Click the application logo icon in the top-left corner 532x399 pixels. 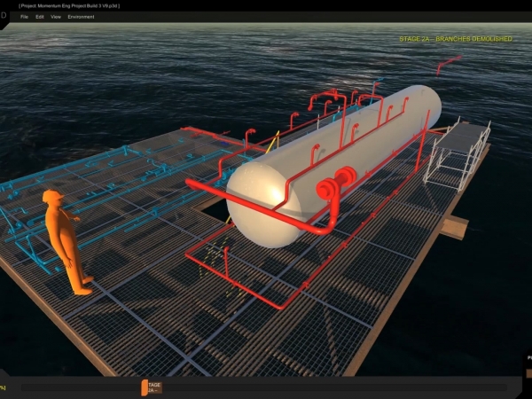pyautogui.click(x=4, y=16)
